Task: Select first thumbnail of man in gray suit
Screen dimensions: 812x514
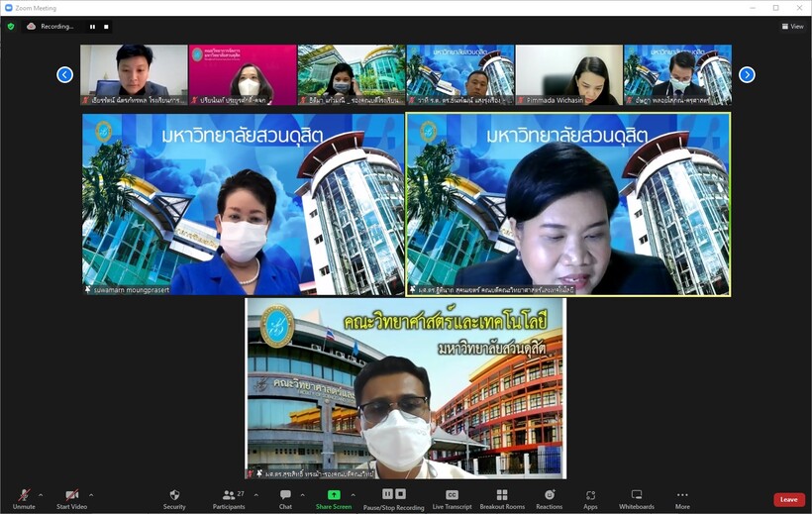Action: [x=134, y=74]
